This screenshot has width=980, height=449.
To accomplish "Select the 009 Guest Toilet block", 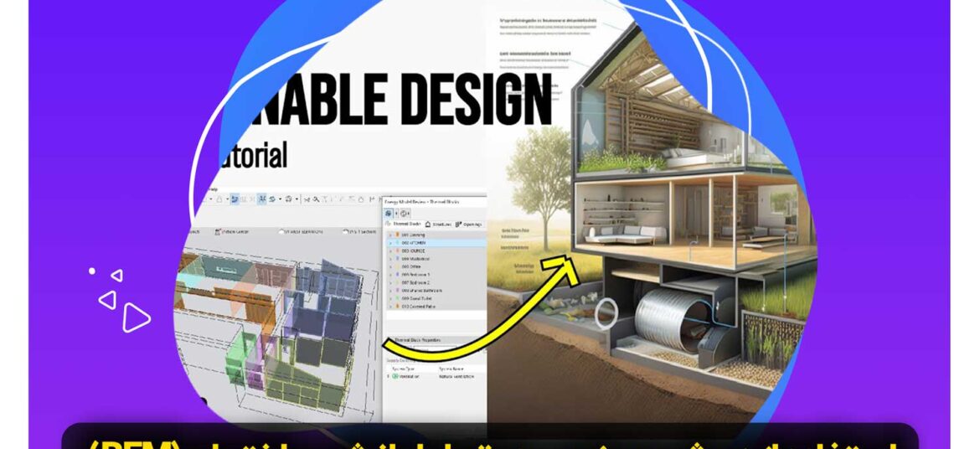I will [436, 298].
